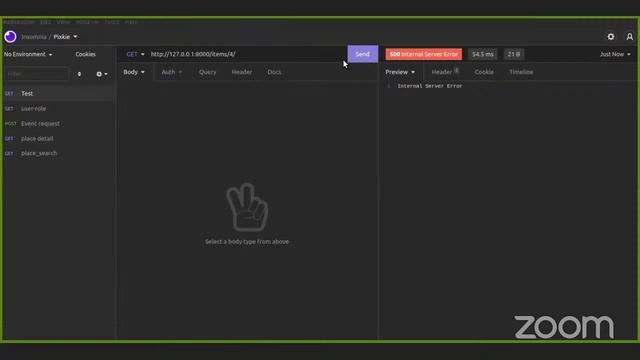Viewport: 640px width, 360px height.
Task: Click the Insomnia purple logo icon
Action: click(10, 37)
